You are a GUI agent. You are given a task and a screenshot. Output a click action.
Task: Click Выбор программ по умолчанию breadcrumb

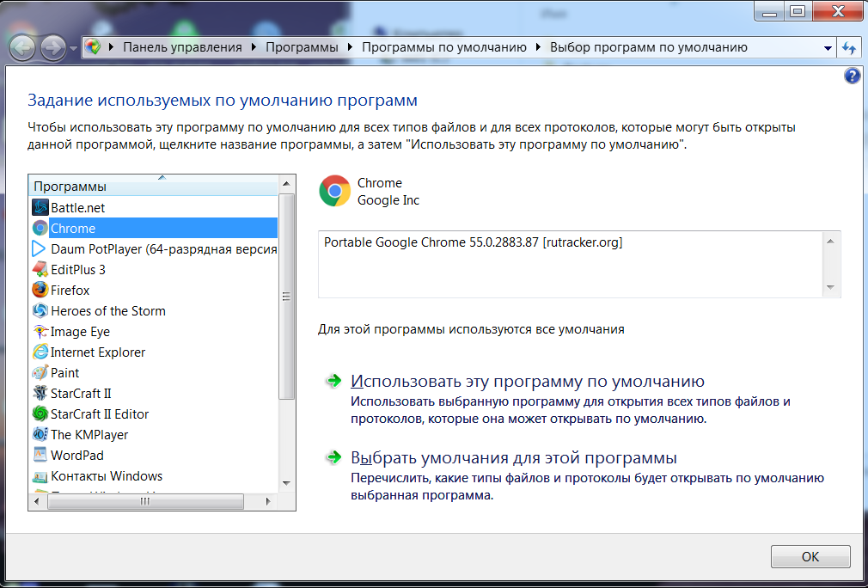[x=648, y=47]
